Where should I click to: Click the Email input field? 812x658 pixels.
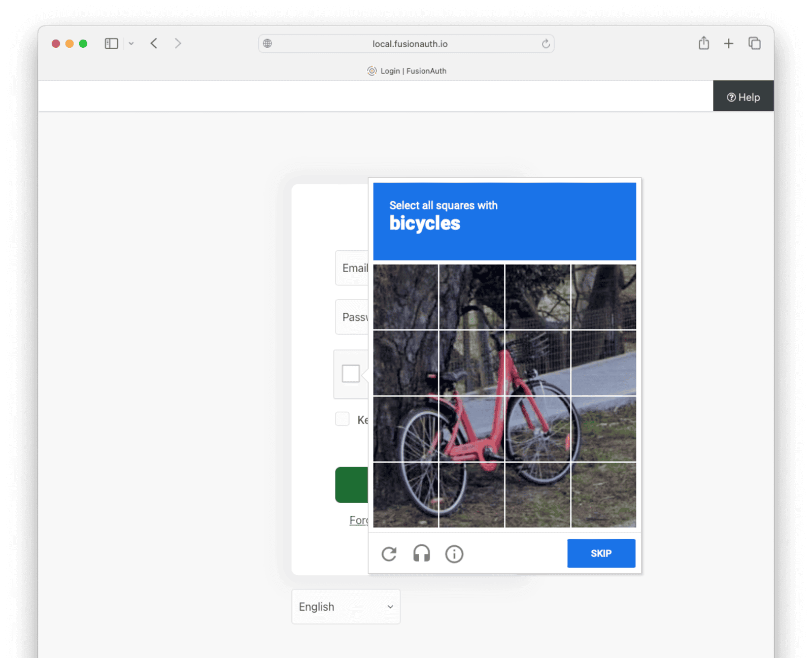(x=352, y=268)
